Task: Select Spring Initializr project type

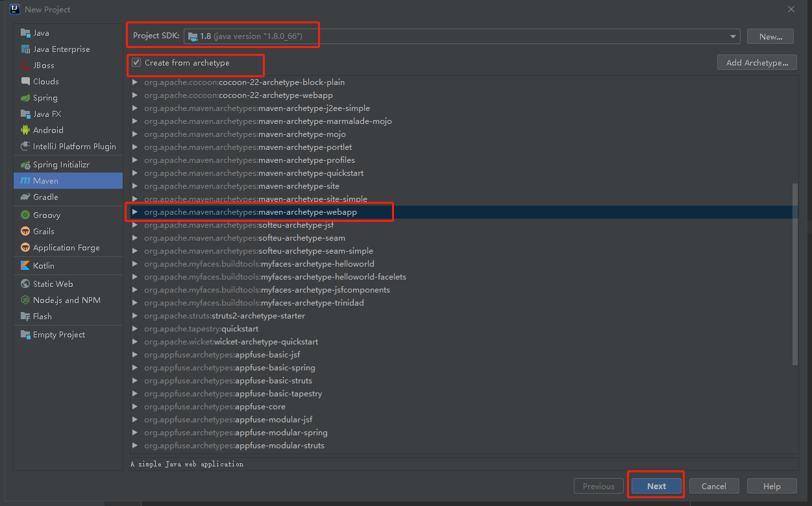Action: click(x=68, y=165)
